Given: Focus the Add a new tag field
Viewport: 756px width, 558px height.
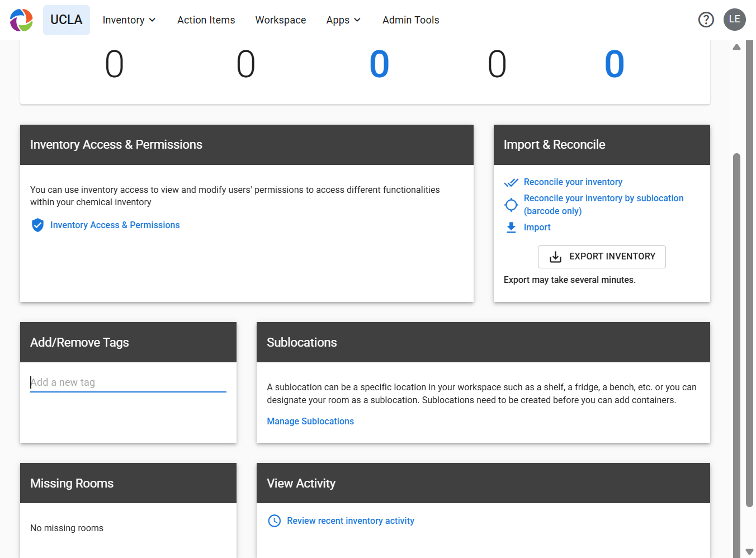Looking at the screenshot, I should pyautogui.click(x=128, y=382).
